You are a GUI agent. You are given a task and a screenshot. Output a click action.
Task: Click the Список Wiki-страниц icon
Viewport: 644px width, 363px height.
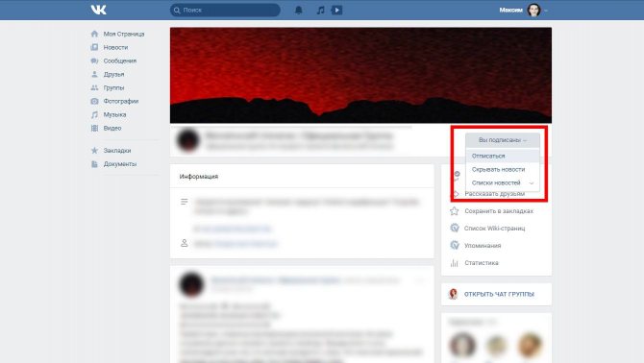click(x=455, y=228)
